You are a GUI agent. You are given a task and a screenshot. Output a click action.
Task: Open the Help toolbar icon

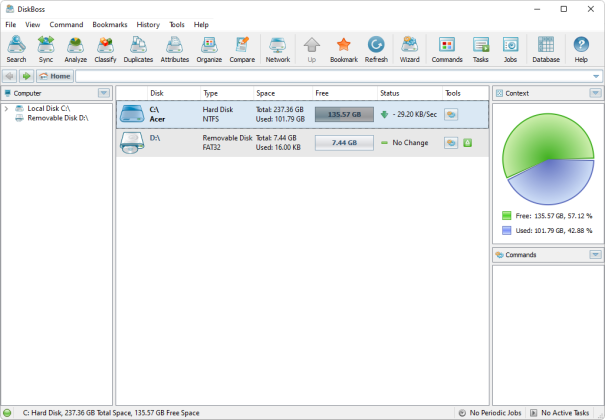coord(581,49)
